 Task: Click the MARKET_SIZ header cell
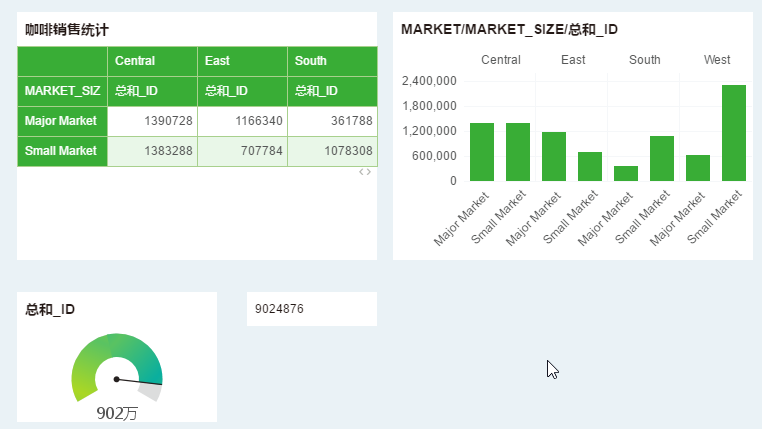point(62,91)
